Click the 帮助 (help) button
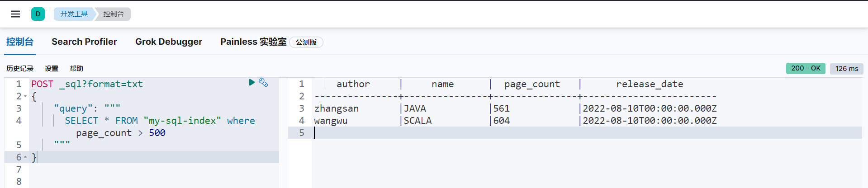 pos(76,69)
